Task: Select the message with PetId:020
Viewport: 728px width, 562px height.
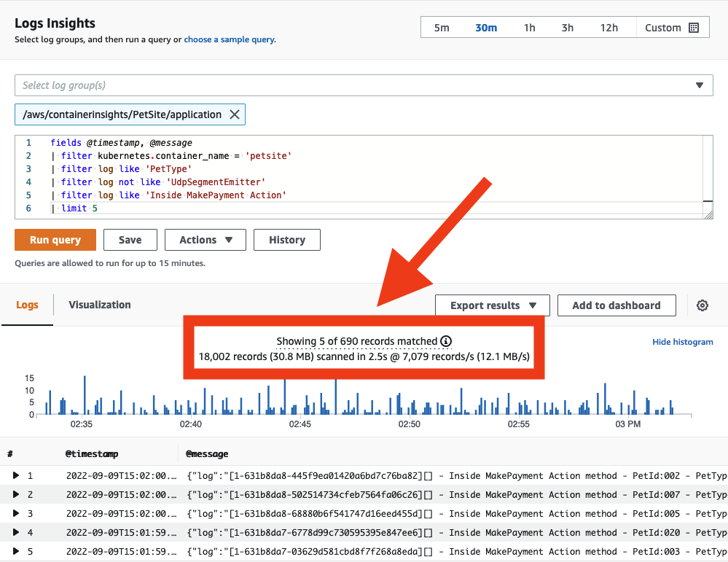Action: (457, 533)
